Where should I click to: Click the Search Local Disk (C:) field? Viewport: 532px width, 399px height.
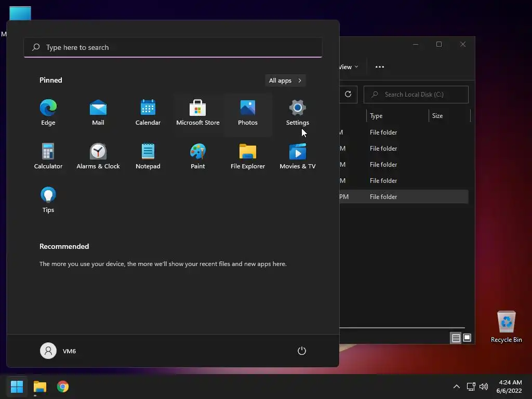tap(416, 95)
